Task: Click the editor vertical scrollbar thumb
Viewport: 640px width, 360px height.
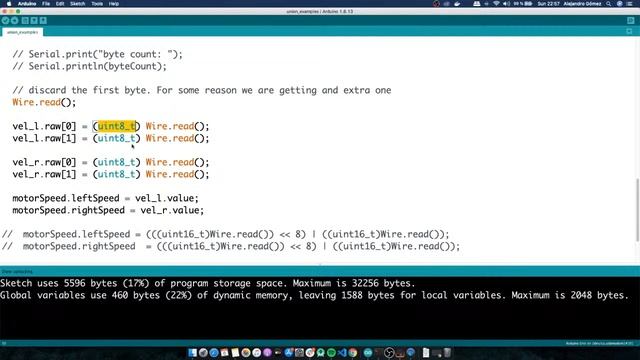Action: tap(637, 210)
